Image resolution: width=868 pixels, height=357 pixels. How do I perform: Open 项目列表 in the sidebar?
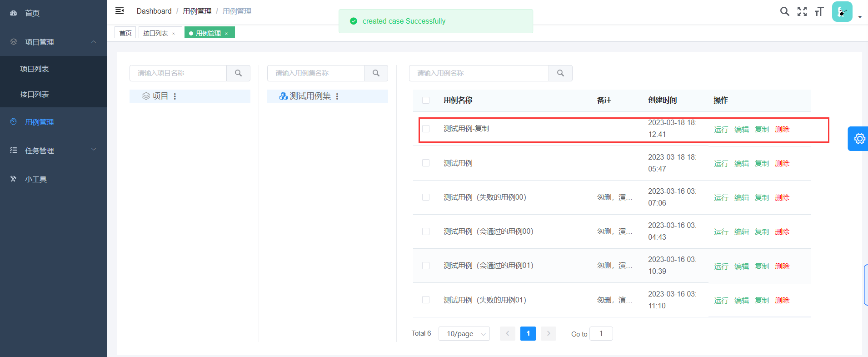pos(35,69)
